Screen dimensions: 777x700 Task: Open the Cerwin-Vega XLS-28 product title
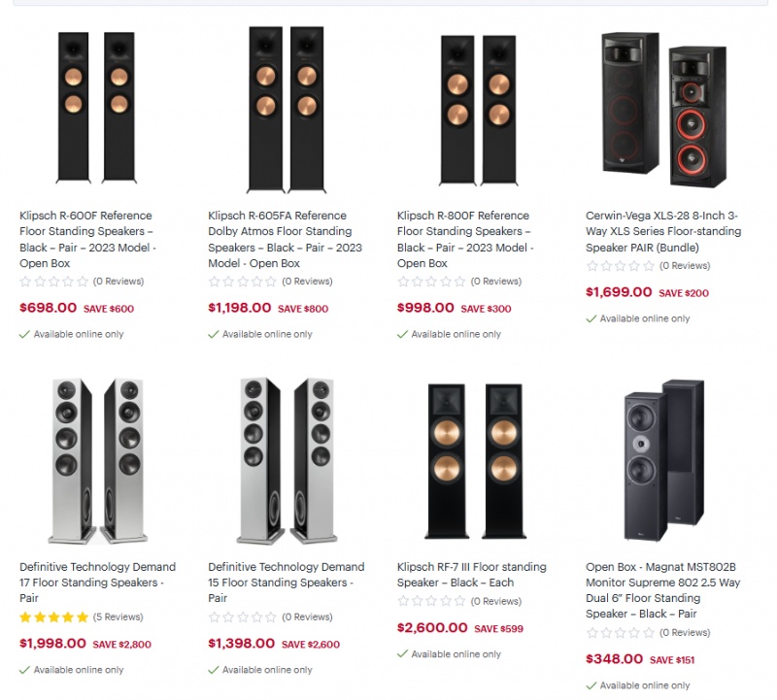[x=663, y=231]
